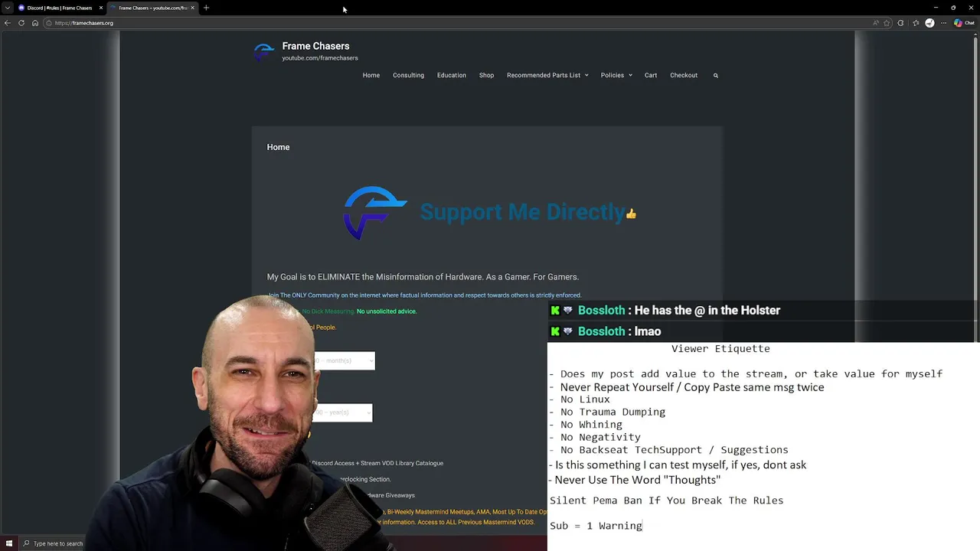980x551 pixels.
Task: Open the browser profile avatar
Action: point(929,23)
